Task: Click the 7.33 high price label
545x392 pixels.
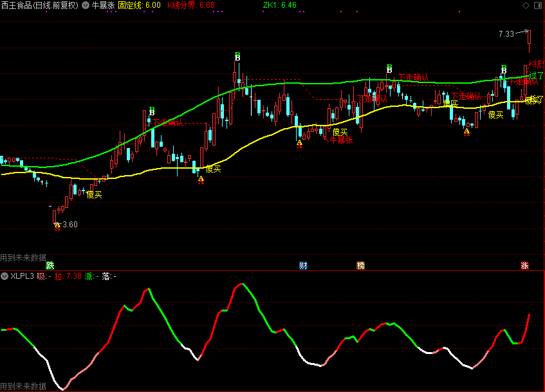Action: pos(506,33)
